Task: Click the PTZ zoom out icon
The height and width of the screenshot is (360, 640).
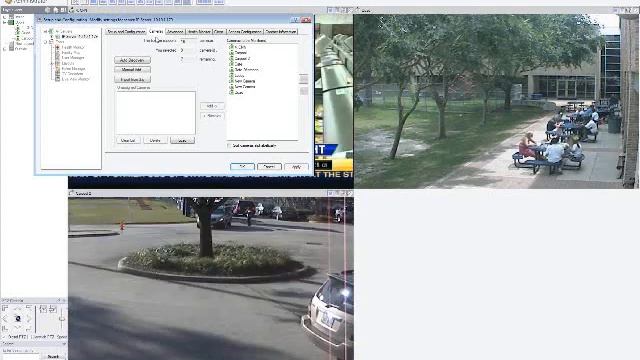Action: pyautogui.click(x=53, y=309)
